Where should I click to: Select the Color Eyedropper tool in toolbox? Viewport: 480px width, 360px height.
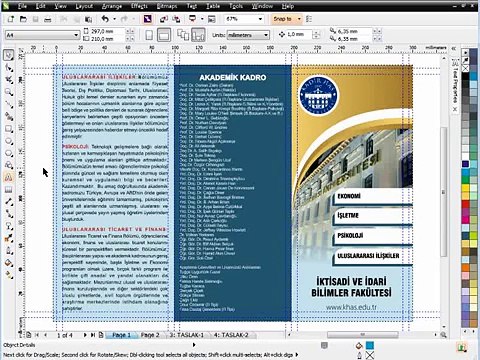(x=9, y=238)
